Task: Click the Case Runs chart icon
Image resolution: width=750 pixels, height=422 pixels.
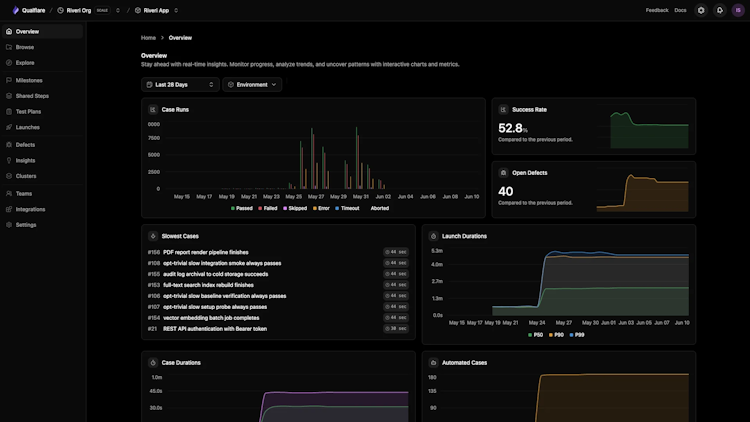Action: click(153, 110)
